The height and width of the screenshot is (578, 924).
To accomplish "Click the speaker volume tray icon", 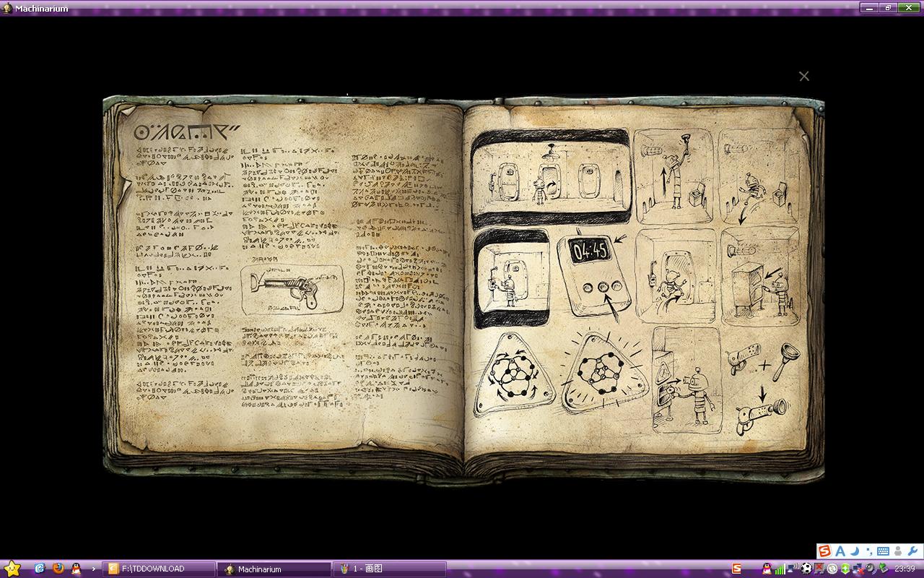I will point(871,569).
